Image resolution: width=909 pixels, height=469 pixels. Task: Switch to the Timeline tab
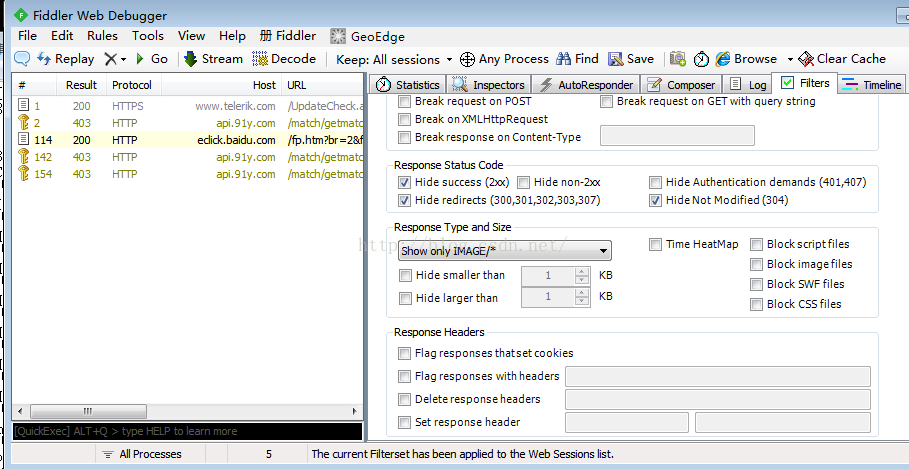(x=872, y=85)
